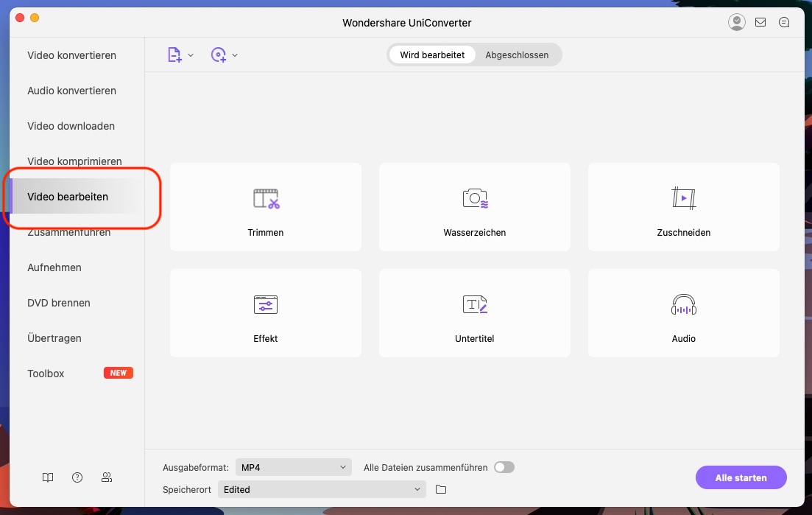Click the Effekt card label
The width and height of the screenshot is (812, 515).
pyautogui.click(x=266, y=338)
